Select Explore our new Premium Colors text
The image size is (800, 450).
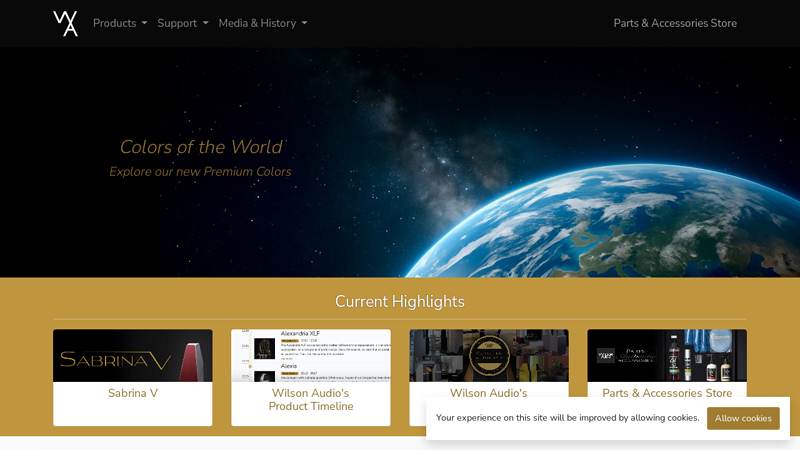(x=200, y=172)
